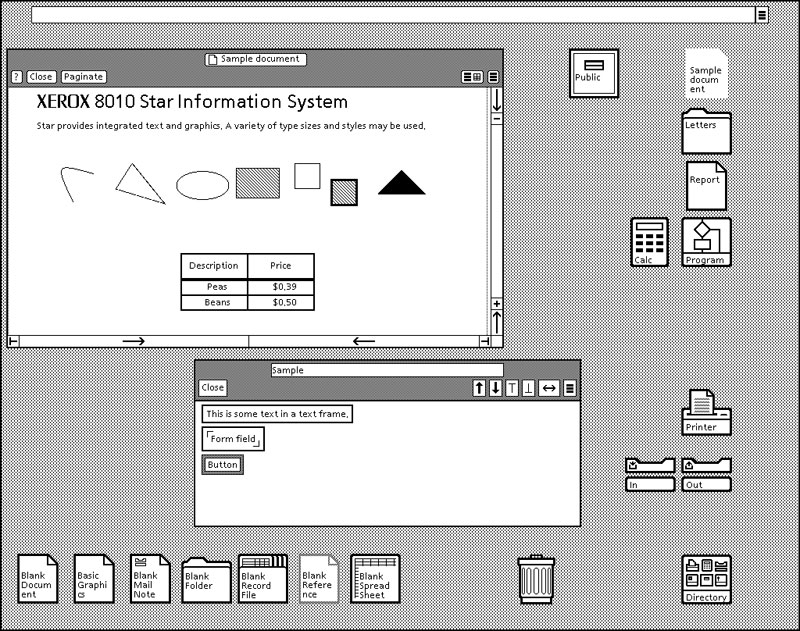
Task: Select the Sample document title tab
Action: pos(255,59)
